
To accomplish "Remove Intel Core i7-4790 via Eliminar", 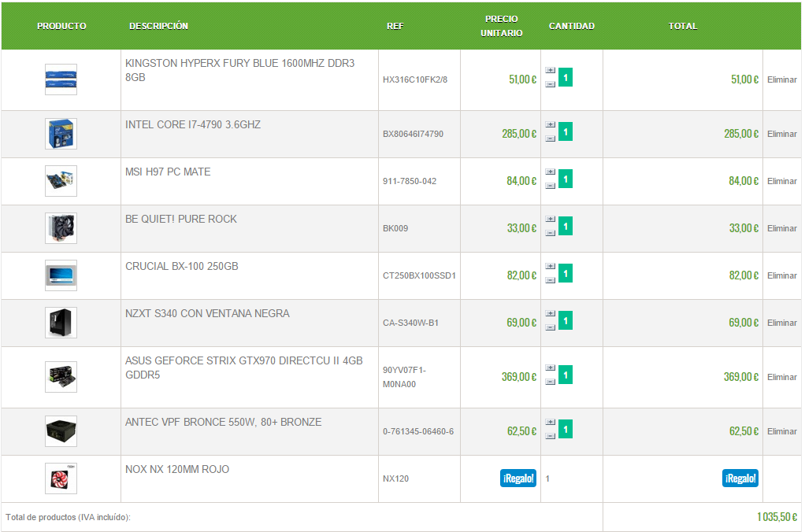I will pyautogui.click(x=782, y=134).
